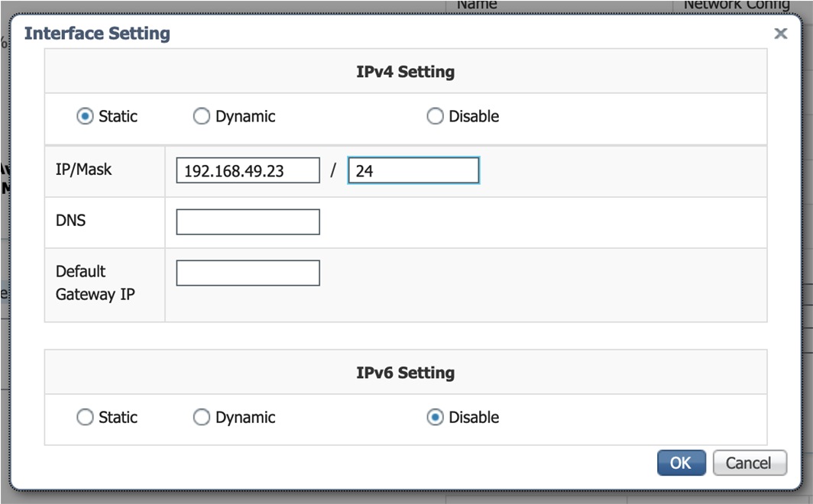Select the IPv4 Static radio button
Image resolution: width=813 pixels, height=504 pixels.
(x=85, y=117)
